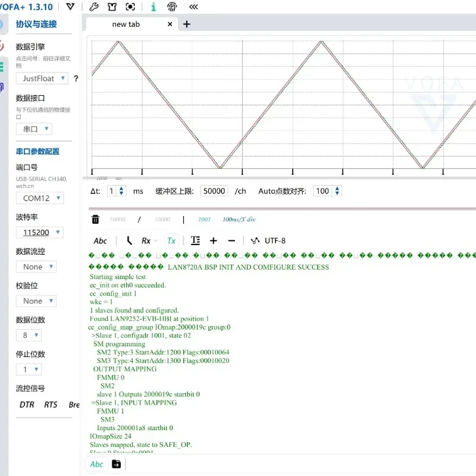The image size is (476, 476).
Task: Decrease font size with minus icon
Action: [x=231, y=241]
